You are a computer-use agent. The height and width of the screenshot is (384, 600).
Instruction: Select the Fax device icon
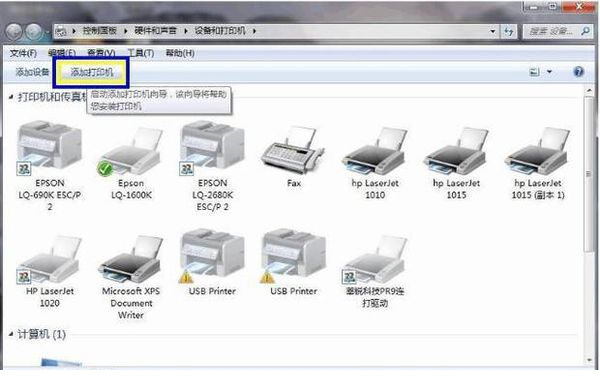pyautogui.click(x=293, y=150)
